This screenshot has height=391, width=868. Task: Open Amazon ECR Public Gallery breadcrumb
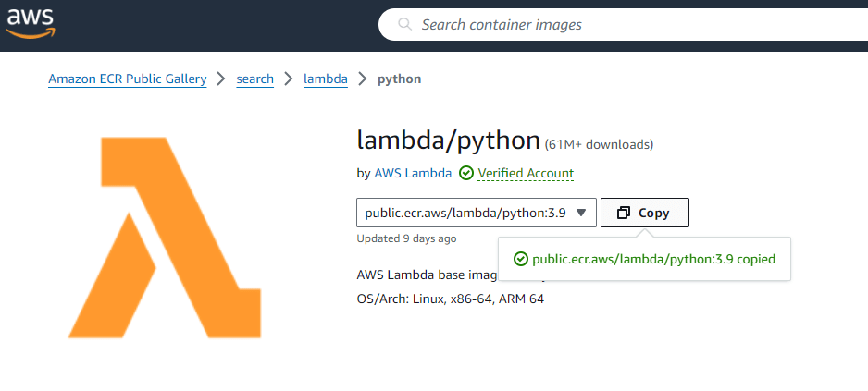128,79
